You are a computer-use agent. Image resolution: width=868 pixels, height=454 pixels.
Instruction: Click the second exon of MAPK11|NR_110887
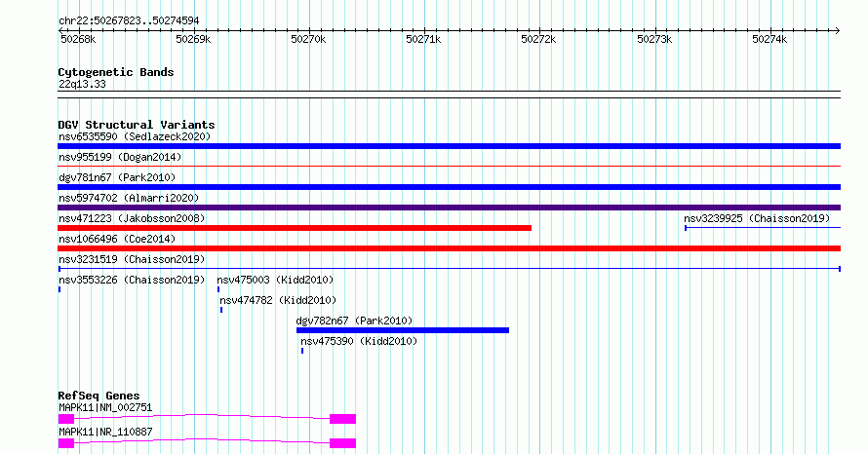coord(342,443)
